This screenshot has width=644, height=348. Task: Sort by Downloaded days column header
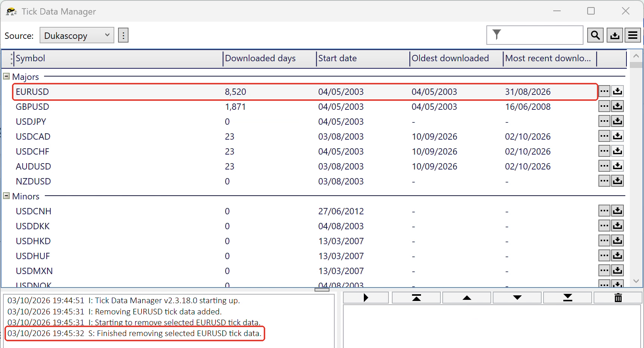269,59
